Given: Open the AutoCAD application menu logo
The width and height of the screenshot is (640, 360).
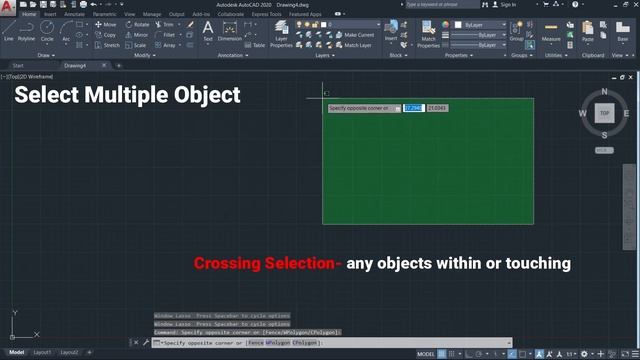Looking at the screenshot, I should tap(7, 7).
